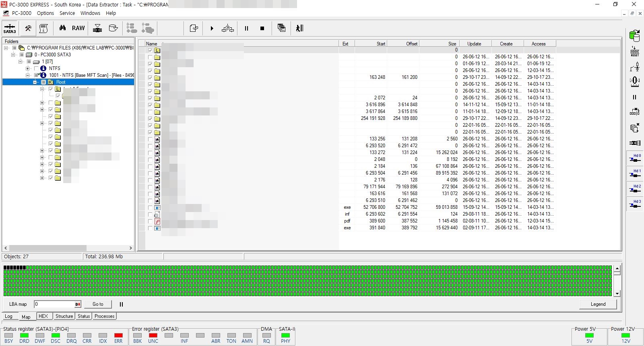Select head Hd 2 button
644x346 pixels.
pos(635,189)
